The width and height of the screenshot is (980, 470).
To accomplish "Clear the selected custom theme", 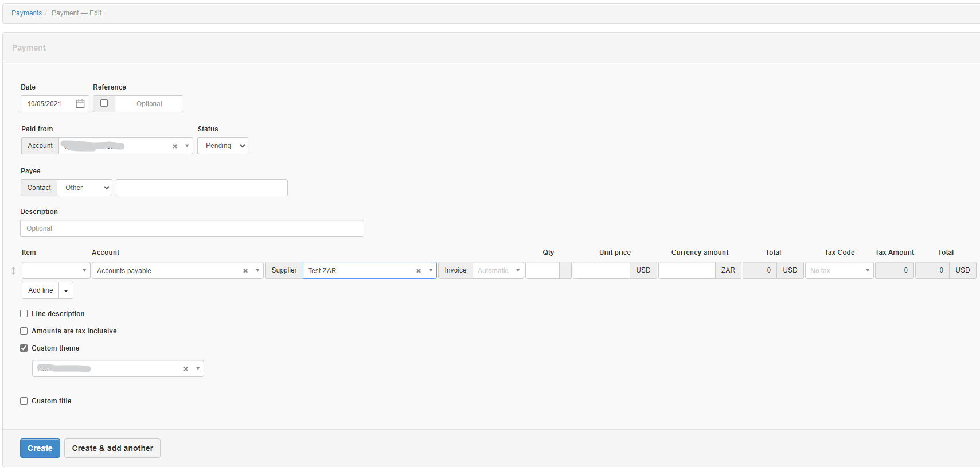I will [186, 369].
